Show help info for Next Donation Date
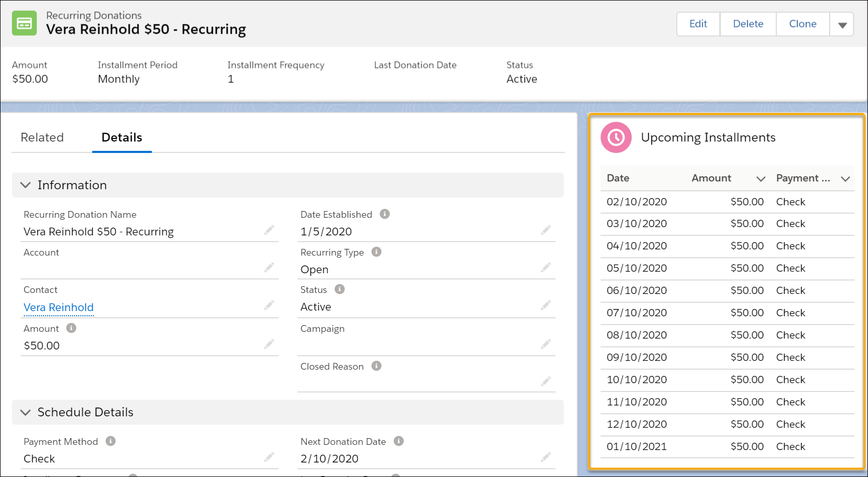The width and height of the screenshot is (868, 477). tap(399, 441)
